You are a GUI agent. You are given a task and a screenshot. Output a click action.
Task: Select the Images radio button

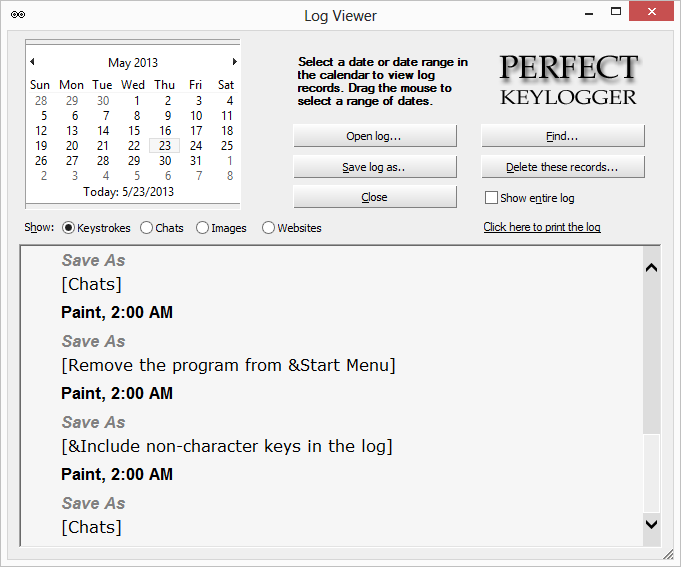(203, 228)
